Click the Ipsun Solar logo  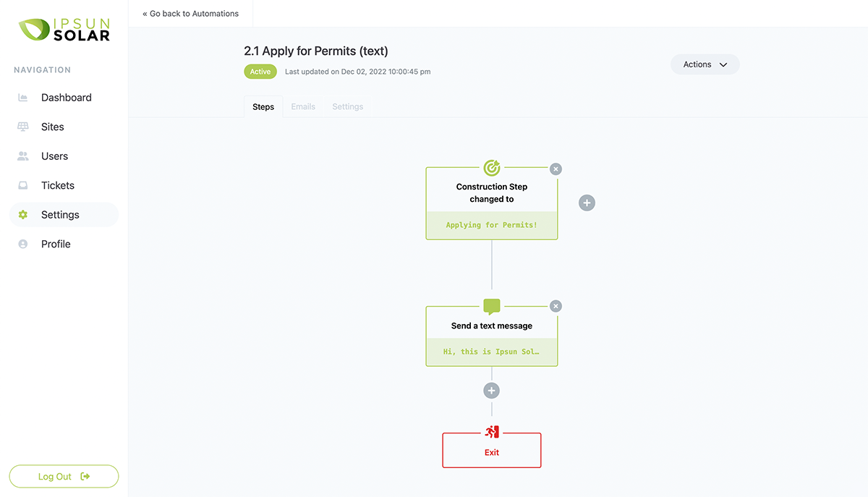point(64,29)
